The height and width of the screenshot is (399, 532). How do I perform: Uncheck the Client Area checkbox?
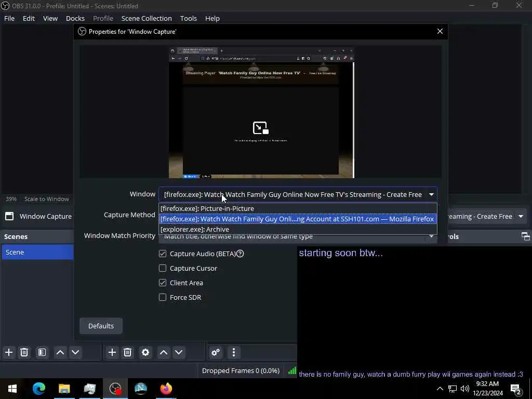point(163,283)
